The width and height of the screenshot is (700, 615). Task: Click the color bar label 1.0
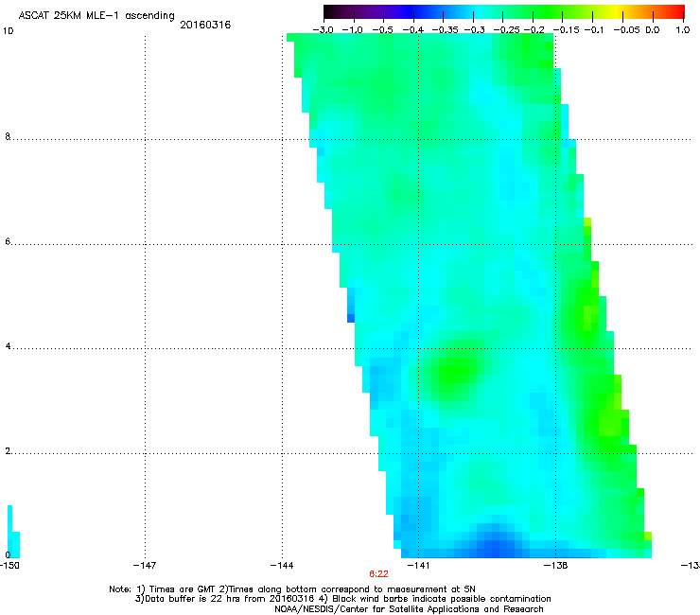point(683,30)
